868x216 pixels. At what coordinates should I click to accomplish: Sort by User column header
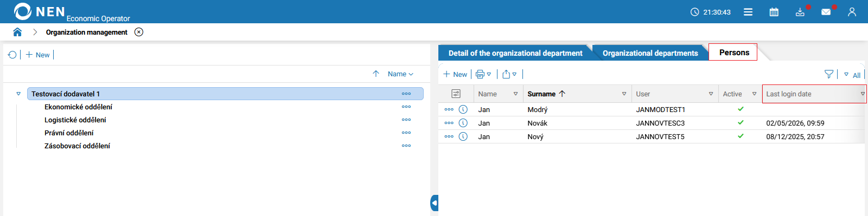click(x=643, y=94)
